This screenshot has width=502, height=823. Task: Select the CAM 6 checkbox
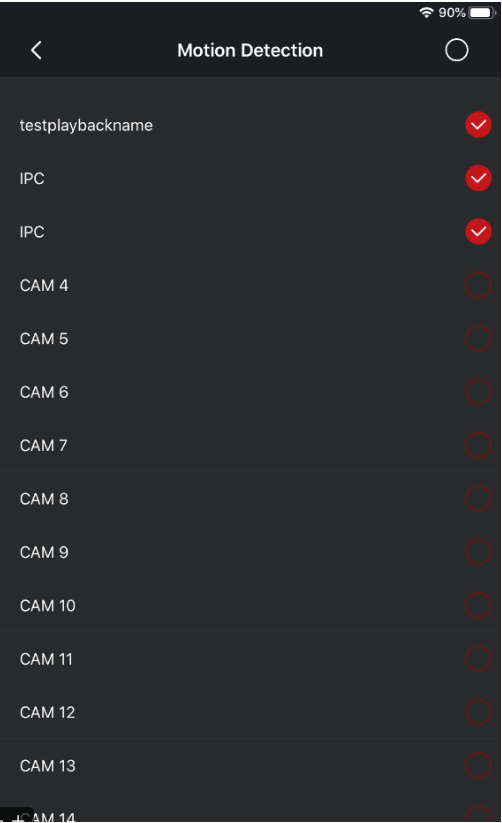(478, 392)
